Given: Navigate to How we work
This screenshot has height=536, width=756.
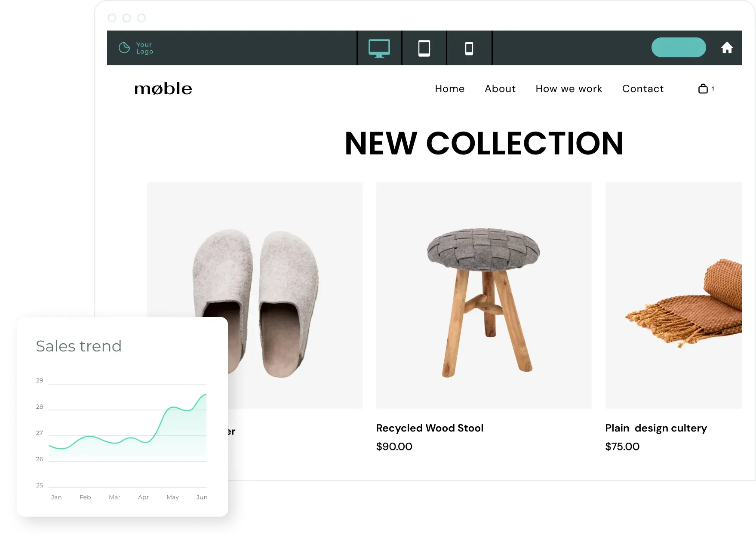Looking at the screenshot, I should (x=569, y=89).
